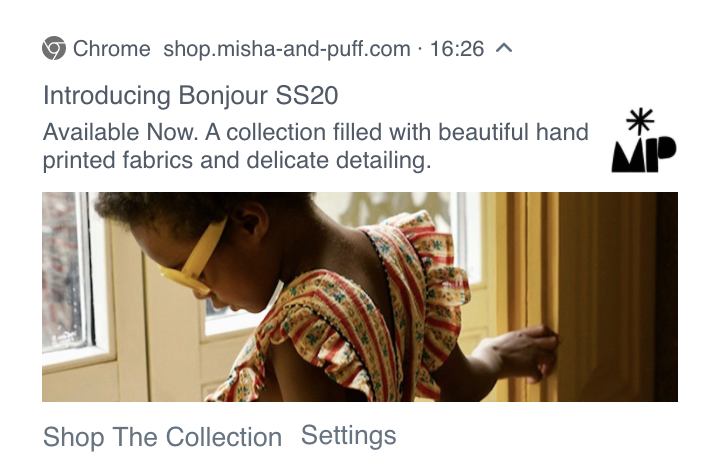Click the asterisk star above MP logo
Image resolution: width=720 pixels, height=470 pixels.
click(640, 121)
